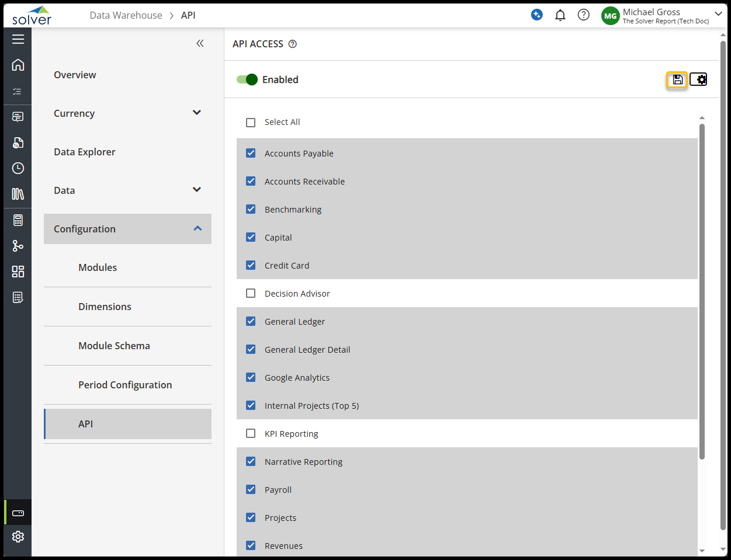
Task: Open the help question mark icon in header
Action: coord(583,15)
